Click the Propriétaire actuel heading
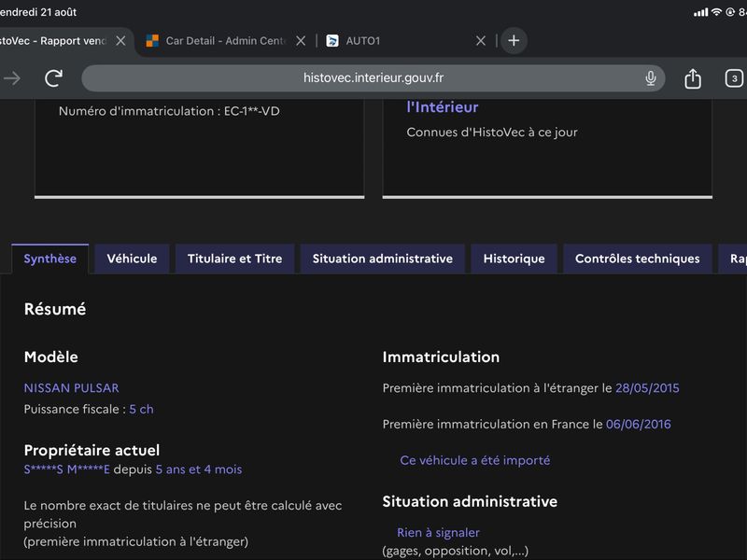The height and width of the screenshot is (560, 747). [x=92, y=450]
